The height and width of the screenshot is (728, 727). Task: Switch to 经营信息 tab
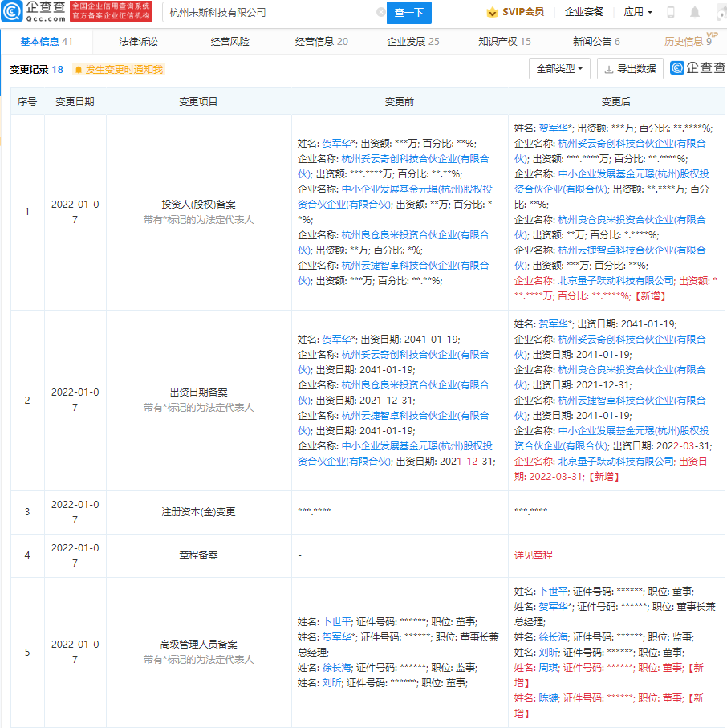tap(321, 41)
